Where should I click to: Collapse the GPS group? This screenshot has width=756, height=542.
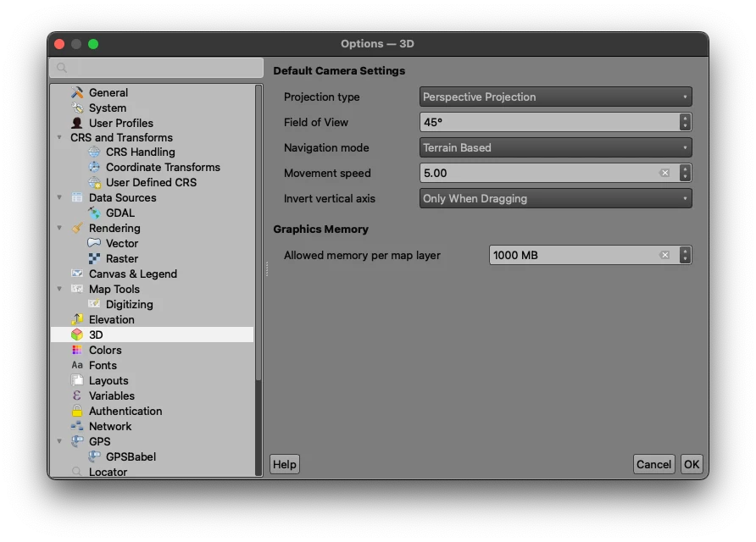(60, 441)
